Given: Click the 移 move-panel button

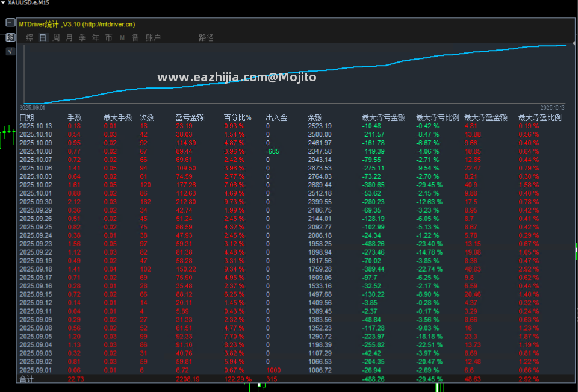Looking at the screenshot, I should click(x=10, y=37).
